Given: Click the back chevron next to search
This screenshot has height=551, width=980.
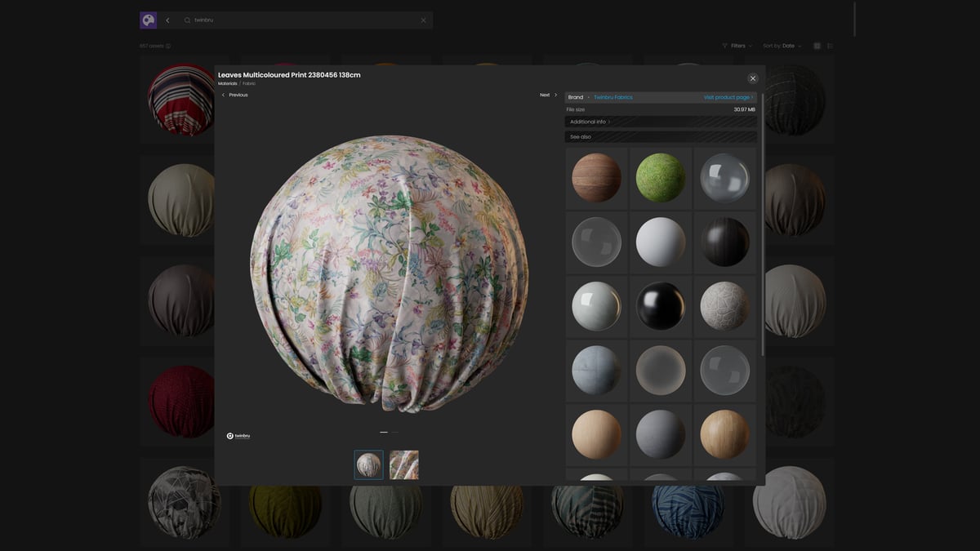Looking at the screenshot, I should point(167,20).
